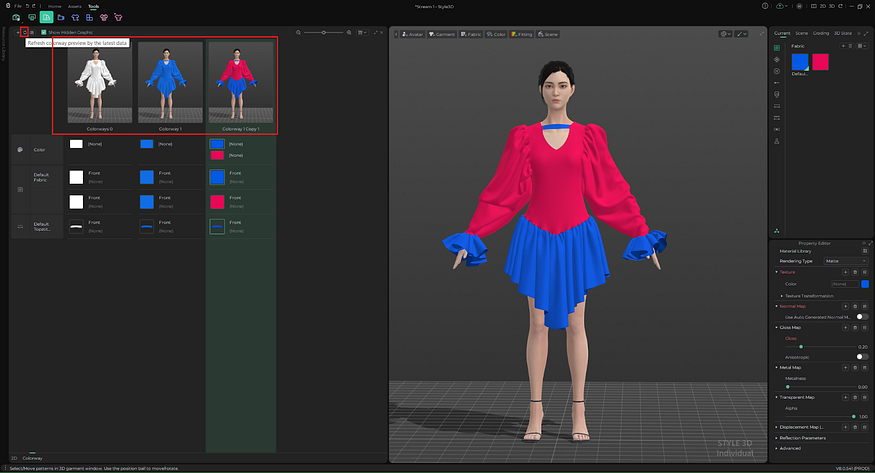Click the Fitting button in 3D viewport
Image resolution: width=875 pixels, height=473 pixels.
tap(523, 34)
